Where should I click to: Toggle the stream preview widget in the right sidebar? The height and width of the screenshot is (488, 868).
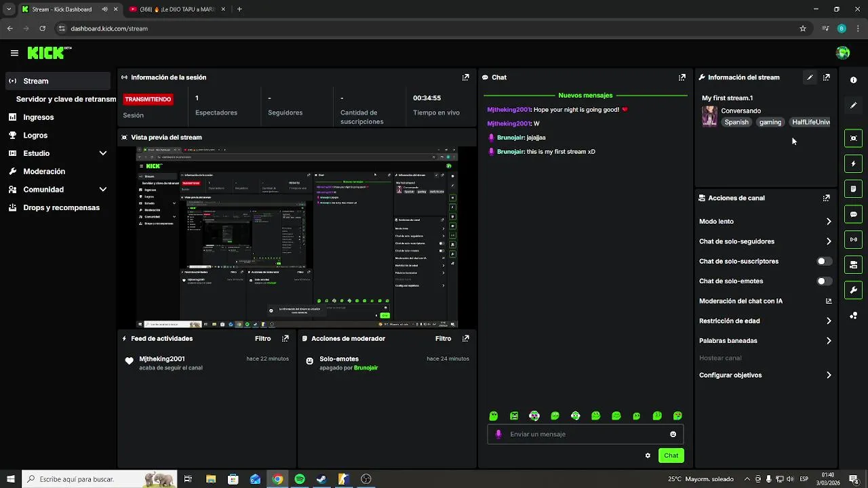853,138
